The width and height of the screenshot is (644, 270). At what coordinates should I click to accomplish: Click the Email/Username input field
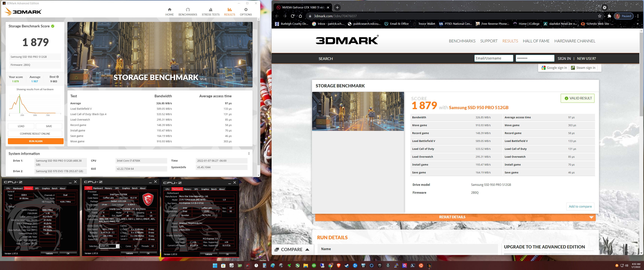(493, 58)
